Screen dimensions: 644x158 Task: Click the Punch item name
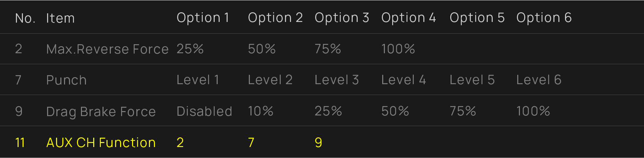[x=66, y=80]
